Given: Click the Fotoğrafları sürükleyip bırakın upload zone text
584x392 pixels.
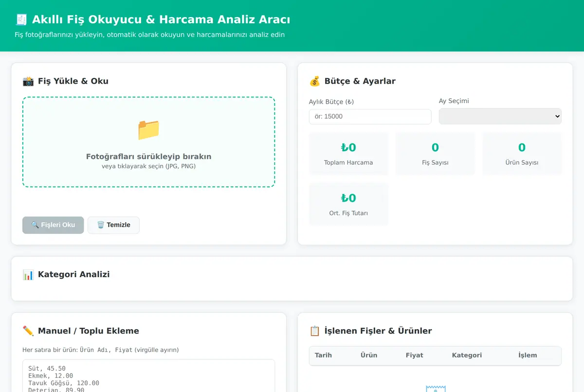Looking at the screenshot, I should 148,157.
